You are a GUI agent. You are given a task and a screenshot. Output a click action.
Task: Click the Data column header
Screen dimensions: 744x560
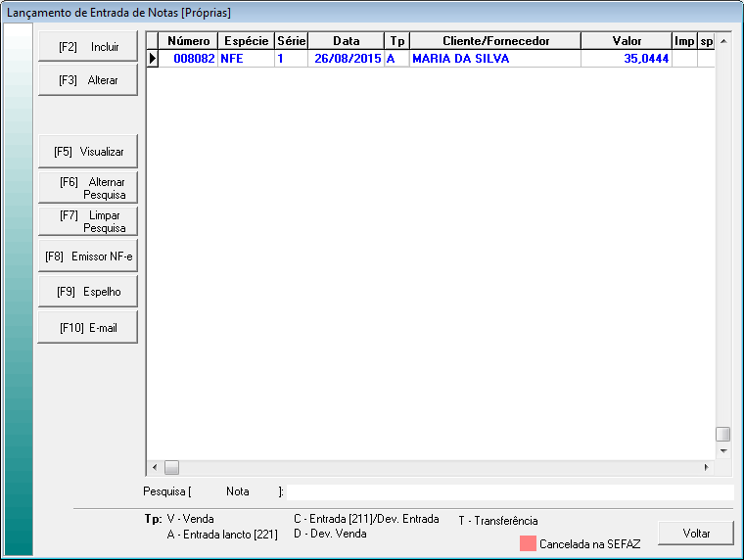346,41
